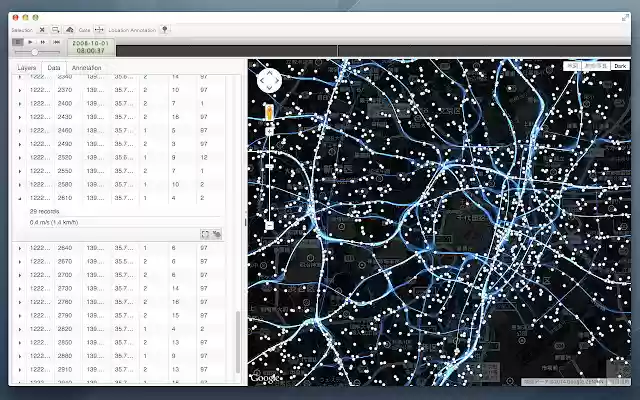Click the Street View pegman icon

click(x=269, y=112)
